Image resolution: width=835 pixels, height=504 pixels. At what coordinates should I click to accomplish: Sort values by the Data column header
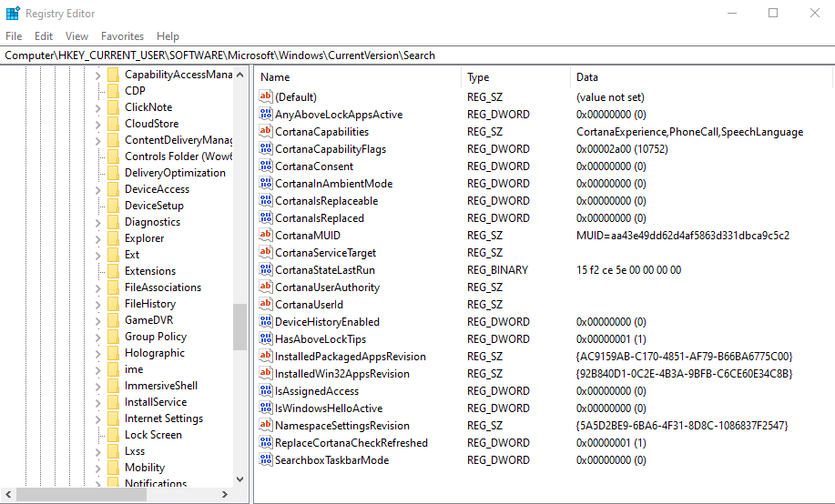[700, 77]
